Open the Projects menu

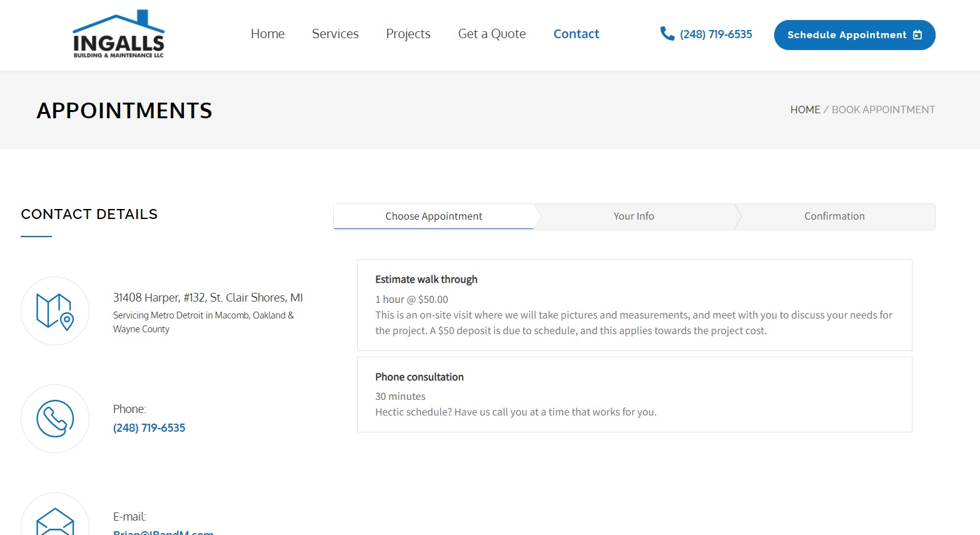pyautogui.click(x=408, y=34)
